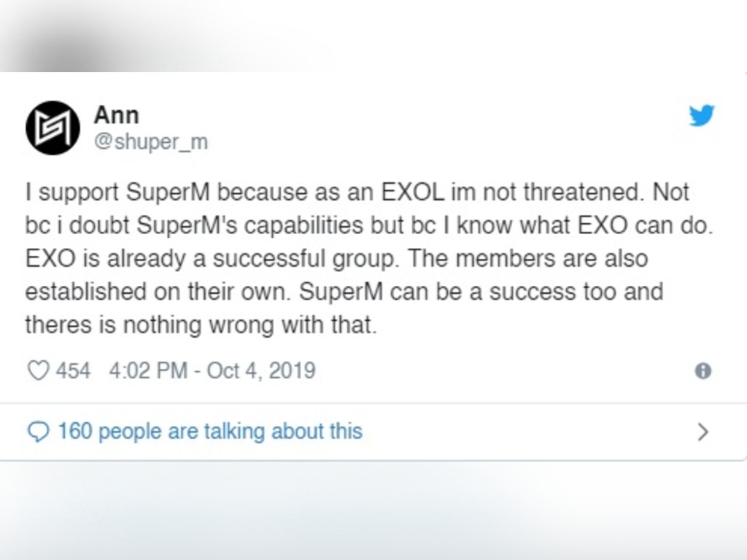Open Ann's SuperM logo profile picture

(53, 128)
